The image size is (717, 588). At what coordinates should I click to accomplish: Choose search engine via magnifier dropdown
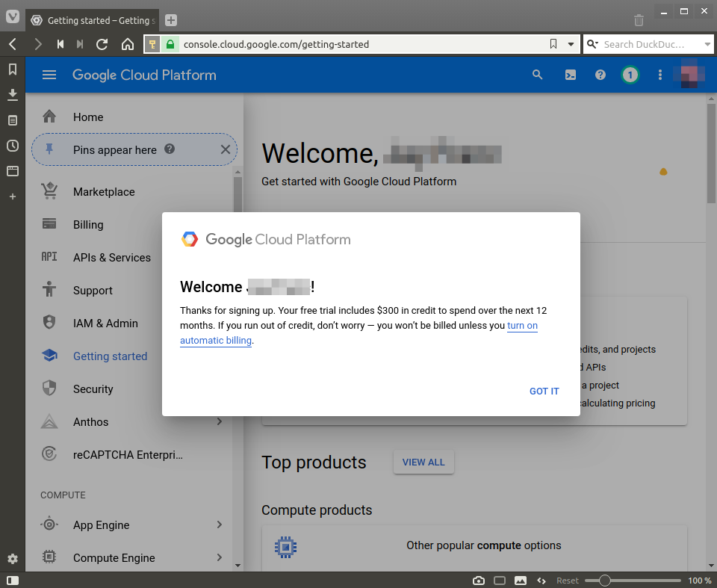[592, 44]
